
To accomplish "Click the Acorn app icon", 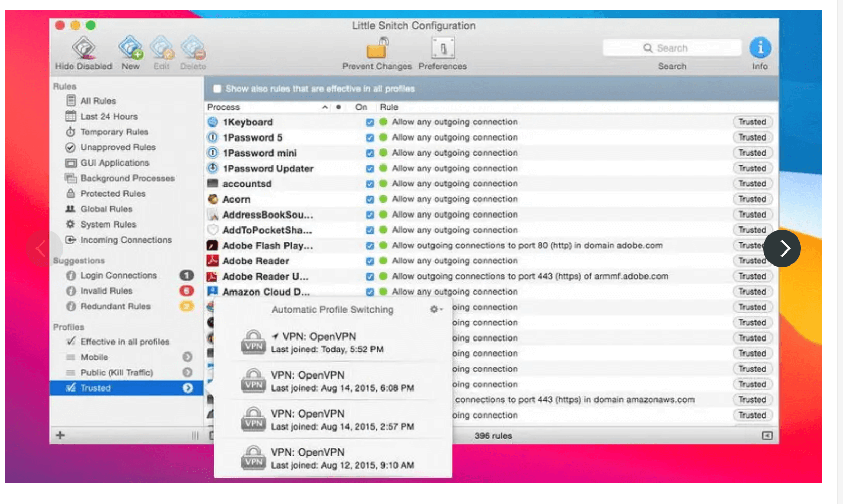I will click(213, 199).
